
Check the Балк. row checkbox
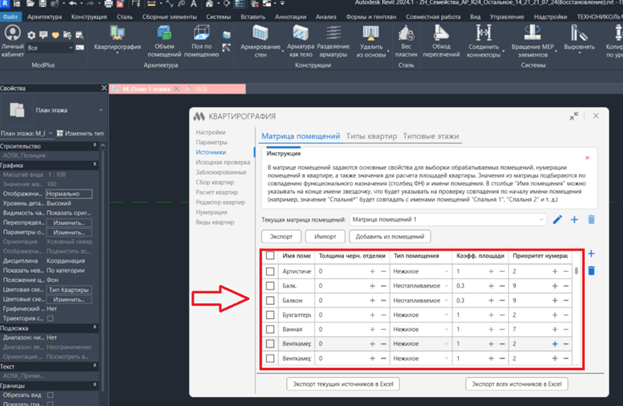click(x=270, y=286)
